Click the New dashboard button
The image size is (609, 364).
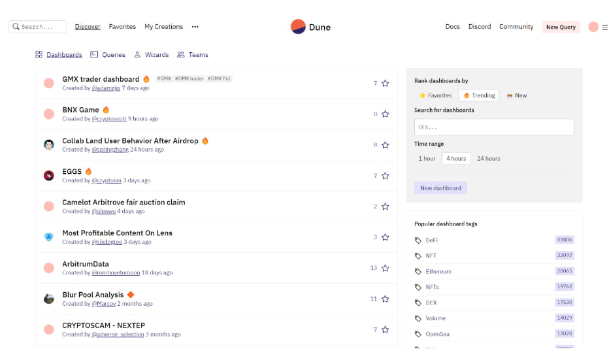[440, 188]
